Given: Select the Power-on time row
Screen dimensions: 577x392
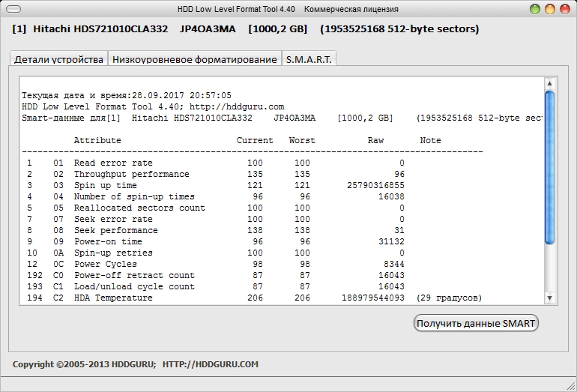Looking at the screenshot, I should [x=215, y=241].
